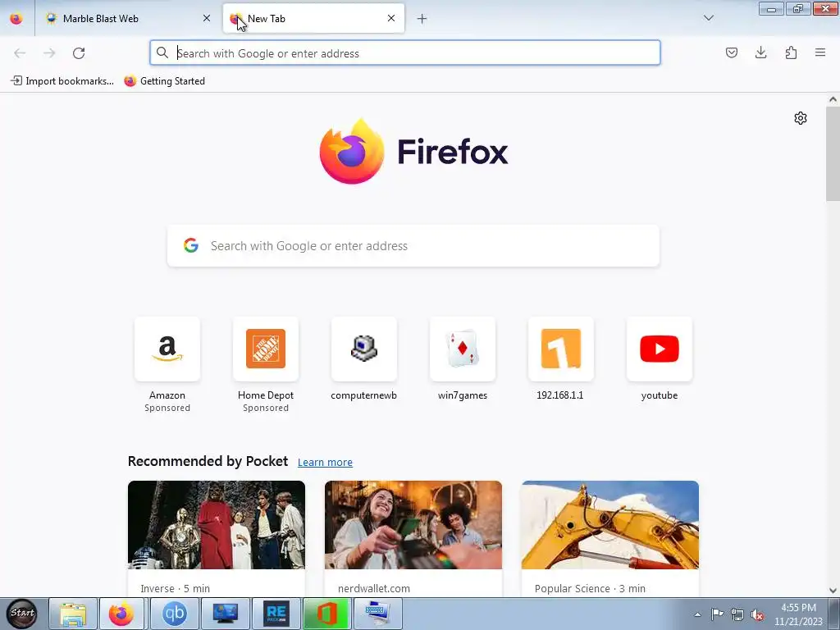Click the Firefox taskbar button

pyautogui.click(x=121, y=614)
